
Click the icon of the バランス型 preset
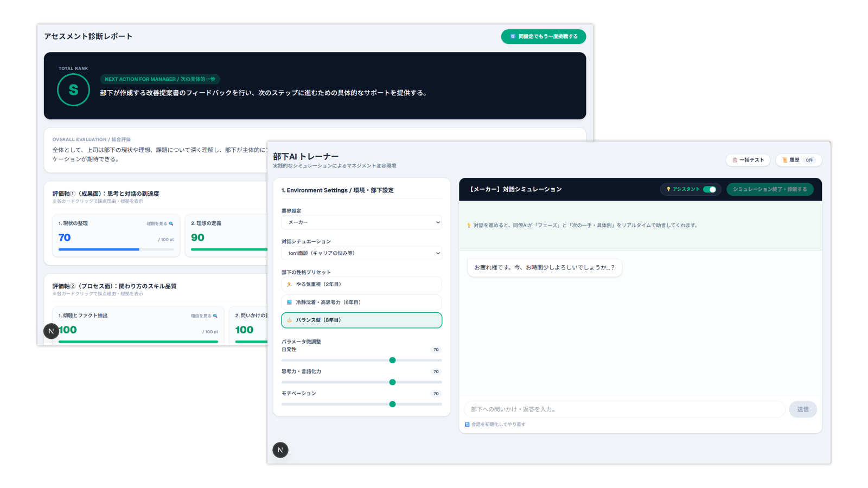tap(289, 320)
